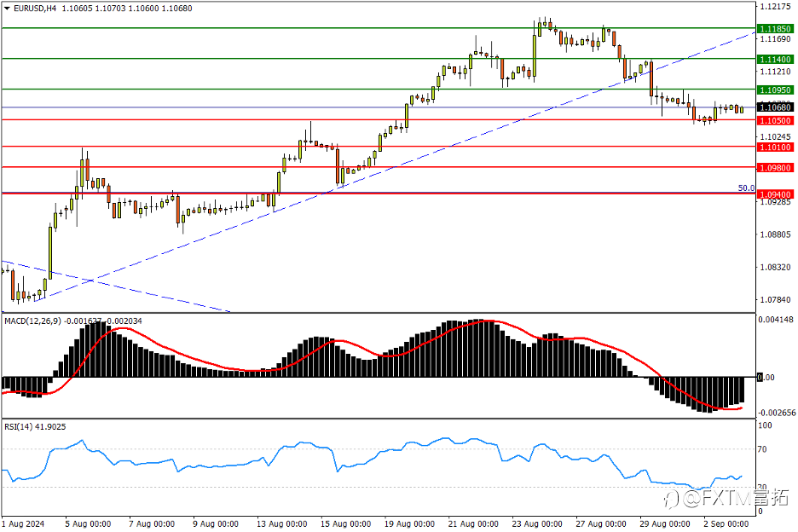Click the 0.004148 MACD scale value
798x532 pixels.
point(776,320)
